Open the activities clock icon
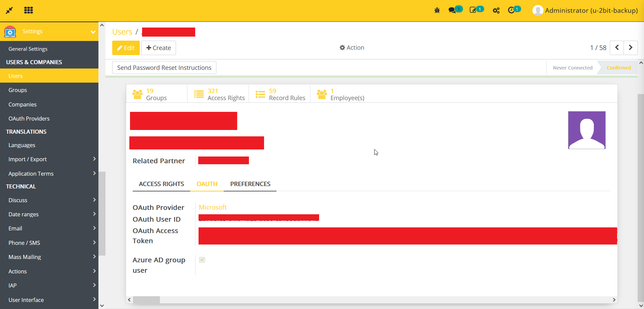 point(511,10)
